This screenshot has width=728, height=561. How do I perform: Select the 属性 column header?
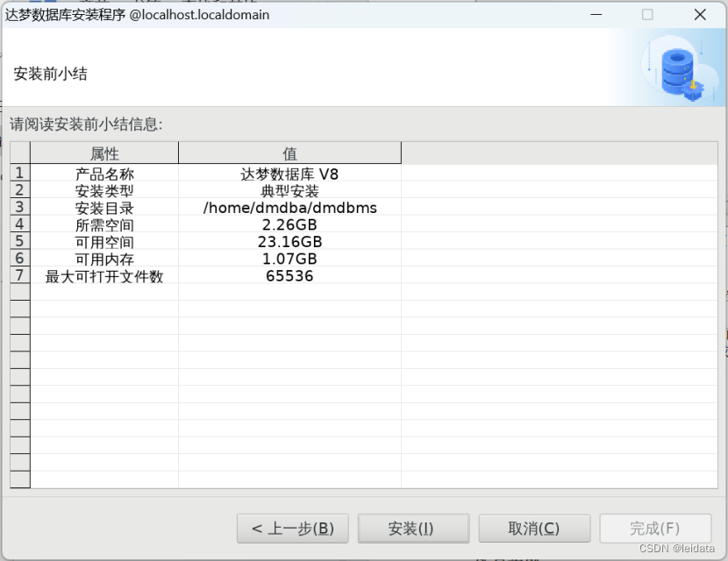(104, 153)
